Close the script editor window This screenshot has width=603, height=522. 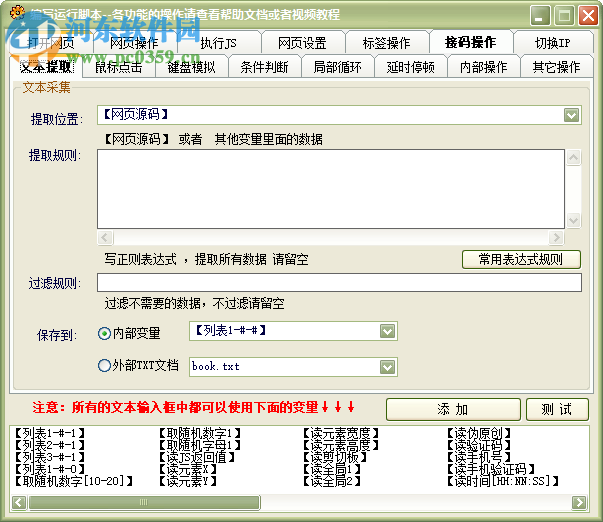click(589, 16)
